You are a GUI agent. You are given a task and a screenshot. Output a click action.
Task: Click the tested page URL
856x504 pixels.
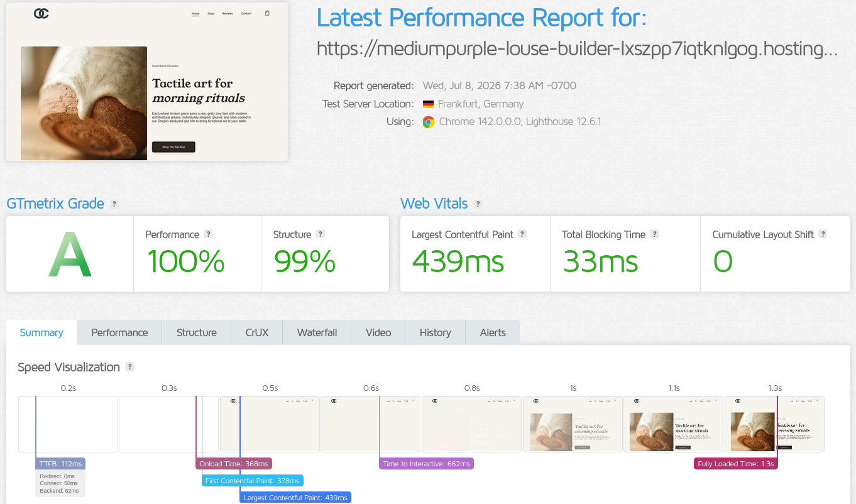point(577,48)
